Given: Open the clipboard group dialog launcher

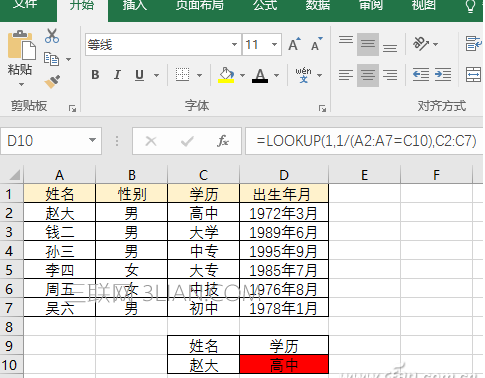Looking at the screenshot, I should (x=72, y=108).
